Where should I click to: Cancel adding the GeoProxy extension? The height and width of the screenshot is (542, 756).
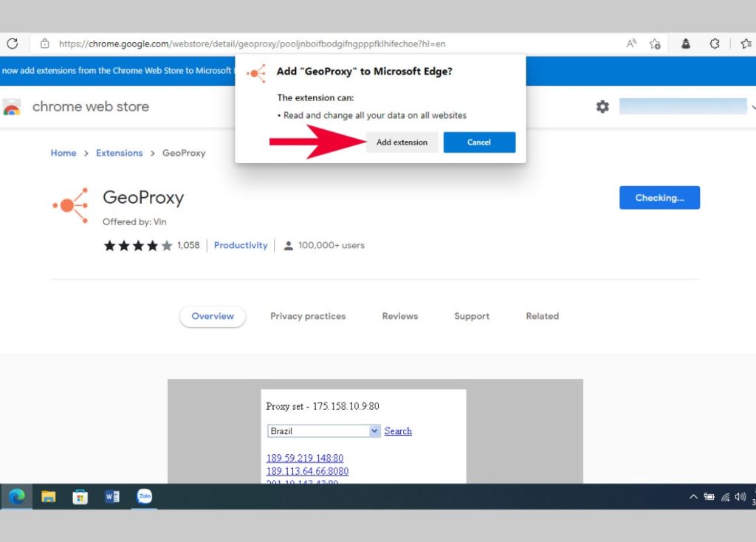(x=479, y=143)
